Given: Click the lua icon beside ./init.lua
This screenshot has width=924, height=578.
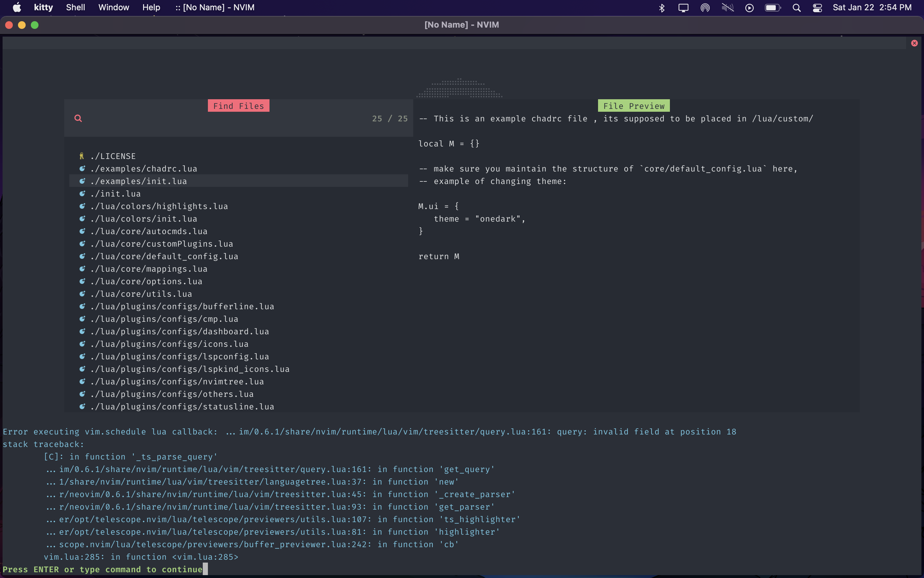Looking at the screenshot, I should 82,193.
